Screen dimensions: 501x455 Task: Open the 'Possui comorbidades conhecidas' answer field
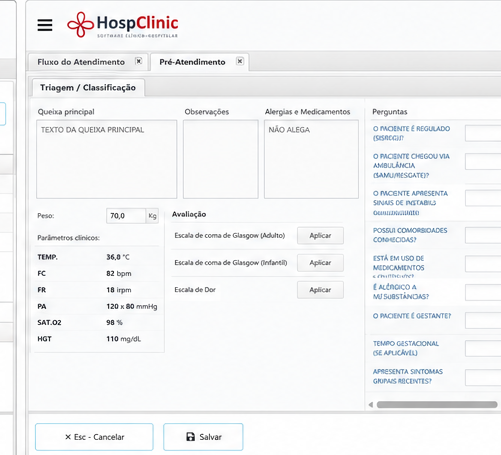[483, 235]
